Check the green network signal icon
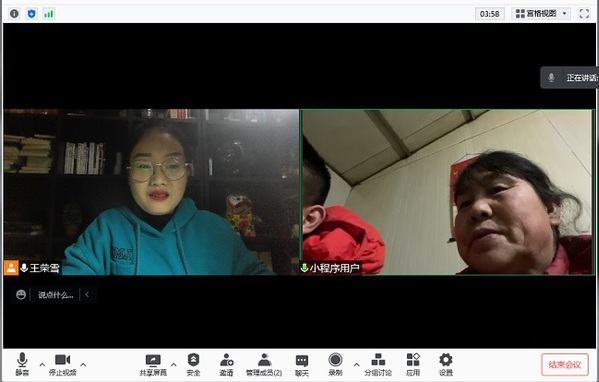 coord(49,14)
